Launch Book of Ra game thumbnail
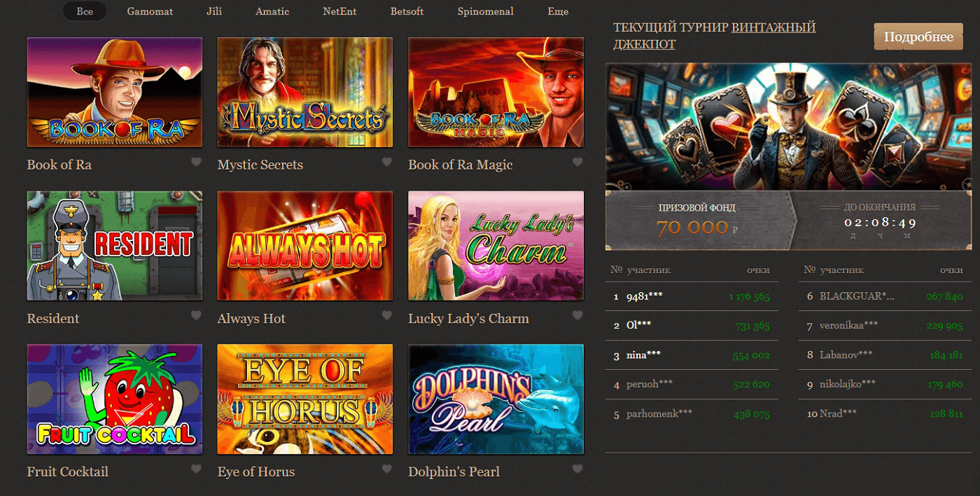Screen dimensions: 980x496 (x=115, y=92)
